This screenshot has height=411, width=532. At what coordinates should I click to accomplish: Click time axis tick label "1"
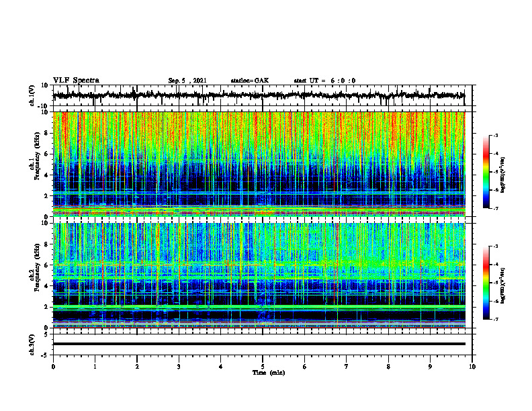tap(95, 367)
